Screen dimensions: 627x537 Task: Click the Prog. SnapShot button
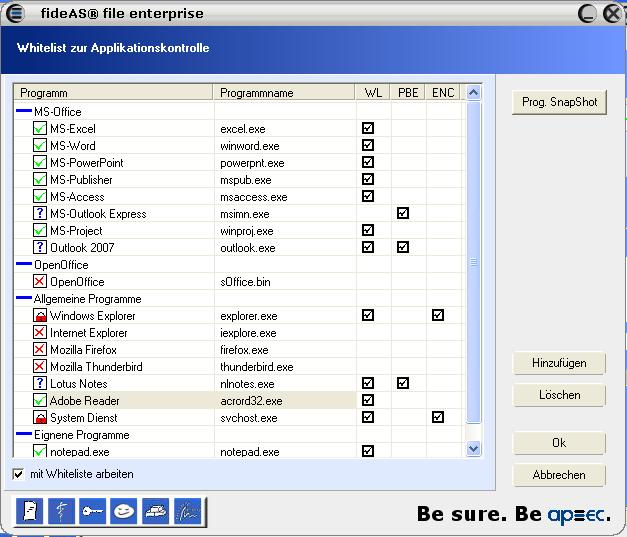(x=559, y=102)
